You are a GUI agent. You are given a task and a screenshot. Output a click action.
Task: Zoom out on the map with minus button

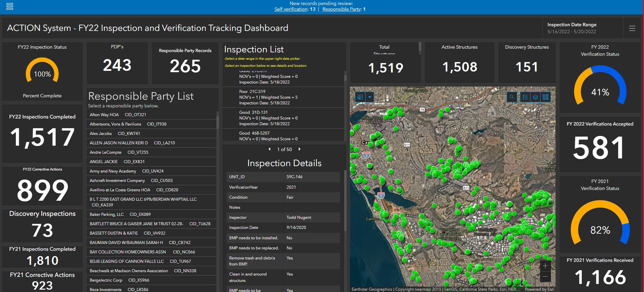(x=545, y=277)
